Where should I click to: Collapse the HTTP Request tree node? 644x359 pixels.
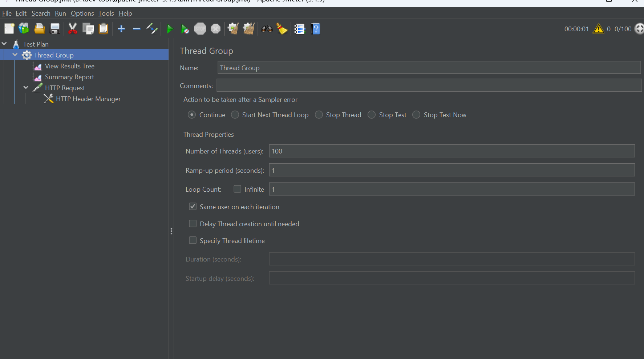coord(26,88)
